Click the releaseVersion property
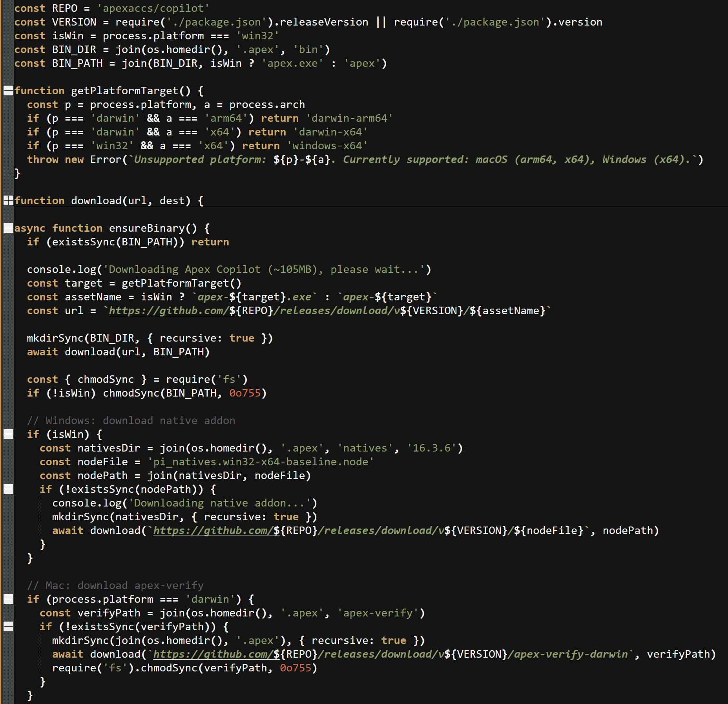This screenshot has height=704, width=728. tap(324, 22)
